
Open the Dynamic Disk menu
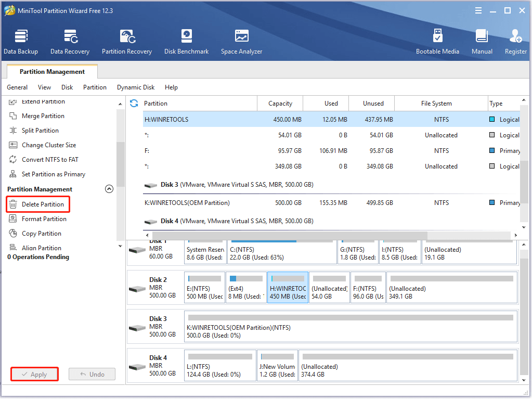click(136, 87)
